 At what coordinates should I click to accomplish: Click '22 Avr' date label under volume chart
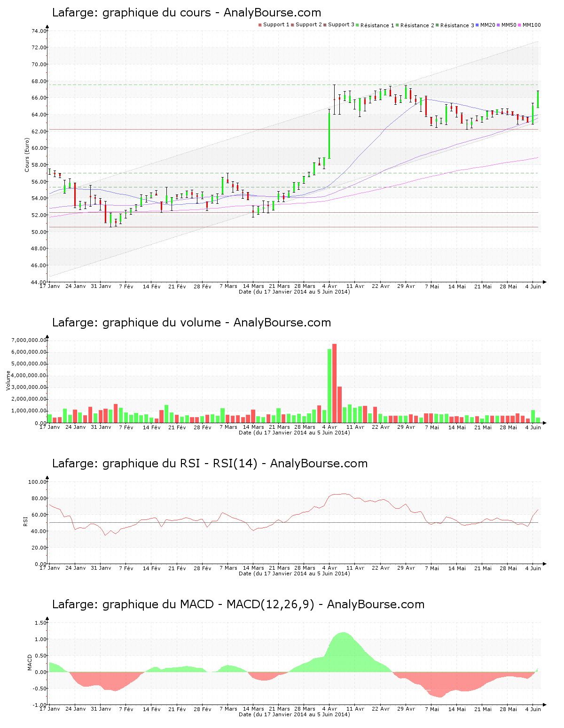[x=381, y=427]
